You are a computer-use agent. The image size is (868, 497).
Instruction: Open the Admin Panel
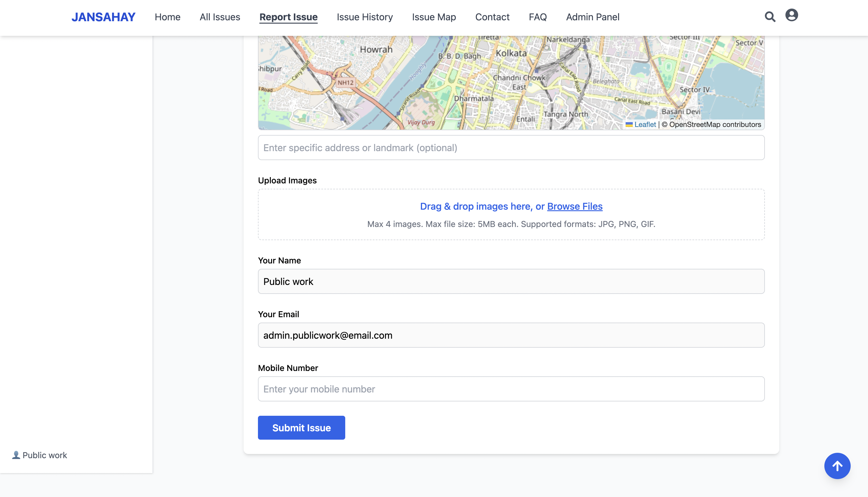pyautogui.click(x=592, y=17)
